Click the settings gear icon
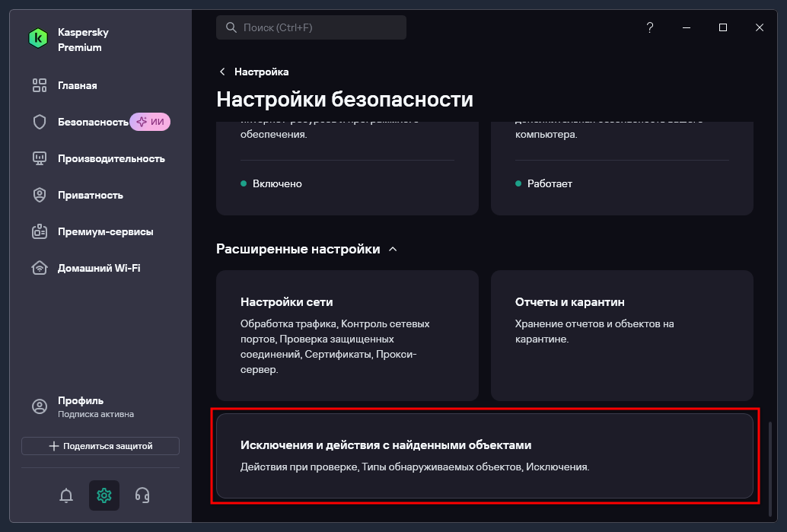Viewport: 787px width, 532px height. tap(104, 495)
